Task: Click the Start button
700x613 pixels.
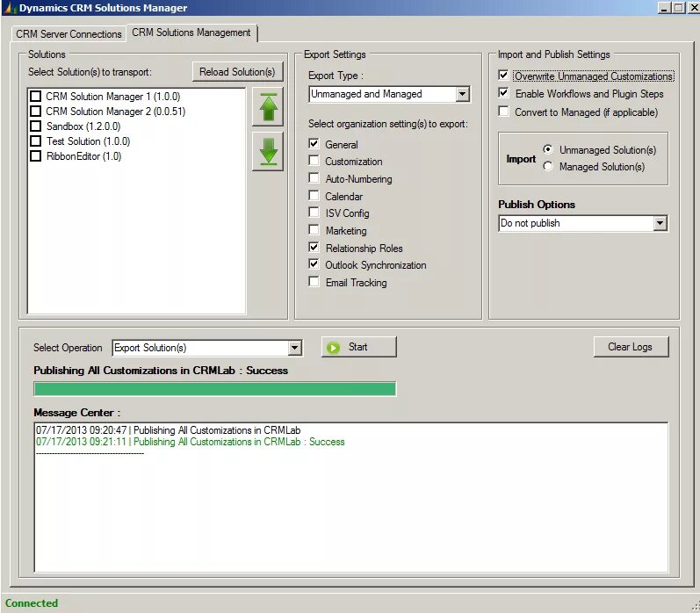Action: point(359,347)
